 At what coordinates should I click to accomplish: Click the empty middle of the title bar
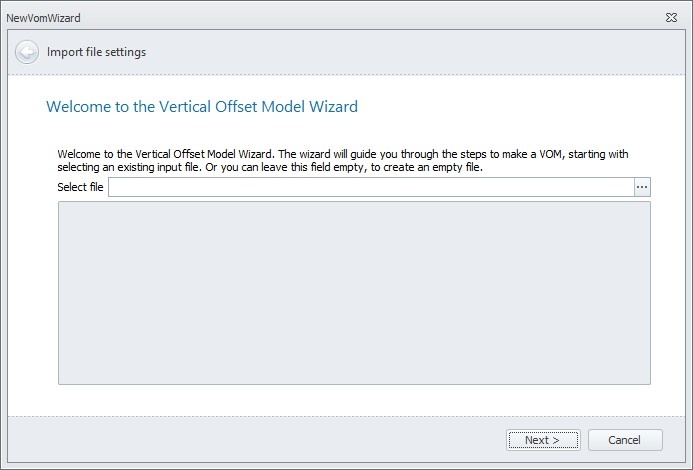coord(350,18)
